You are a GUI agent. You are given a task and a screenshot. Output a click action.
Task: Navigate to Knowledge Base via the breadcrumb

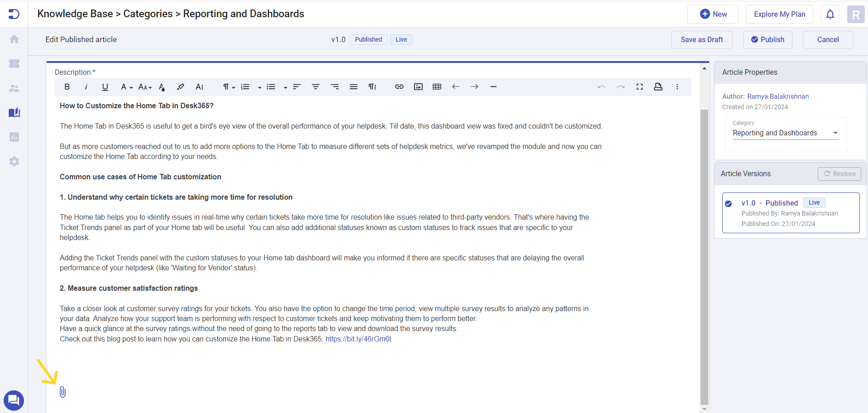click(x=75, y=14)
